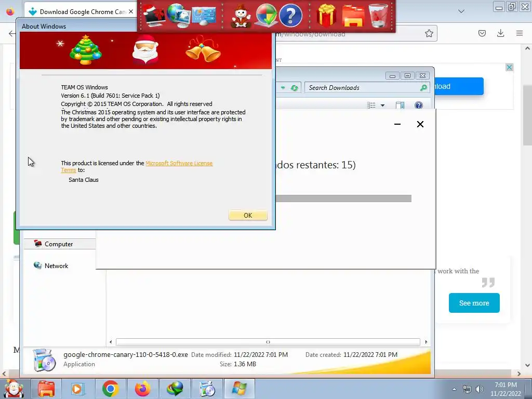
Task: Open the red folder explorer taskbar icon
Action: [46, 389]
